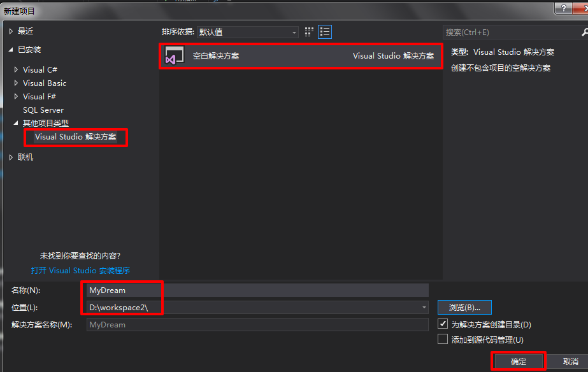Select Visual F# category label
This screenshot has width=588, height=372.
39,97
